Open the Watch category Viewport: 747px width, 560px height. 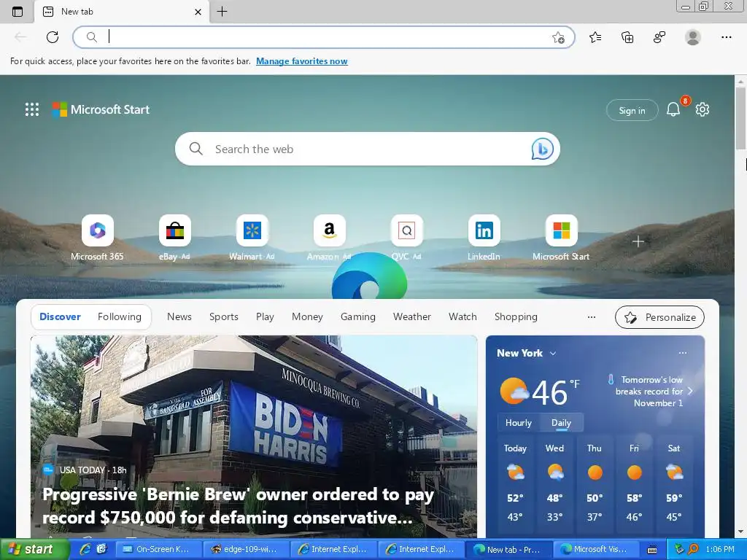click(462, 316)
